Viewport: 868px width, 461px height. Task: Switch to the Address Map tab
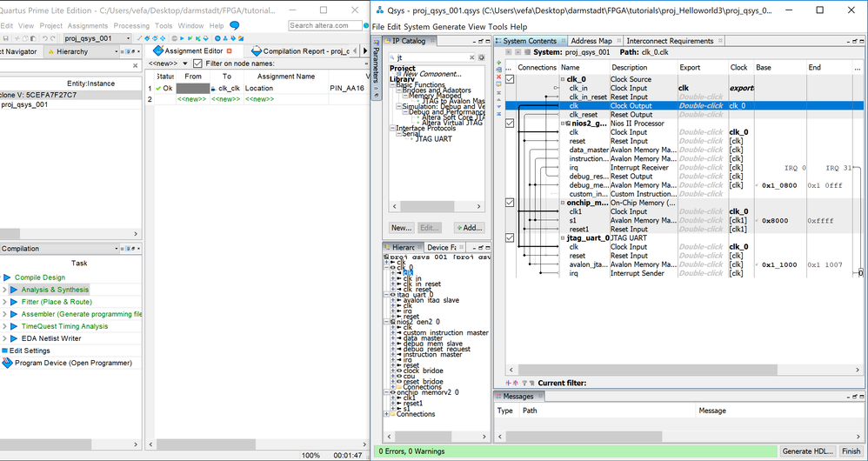pos(591,41)
